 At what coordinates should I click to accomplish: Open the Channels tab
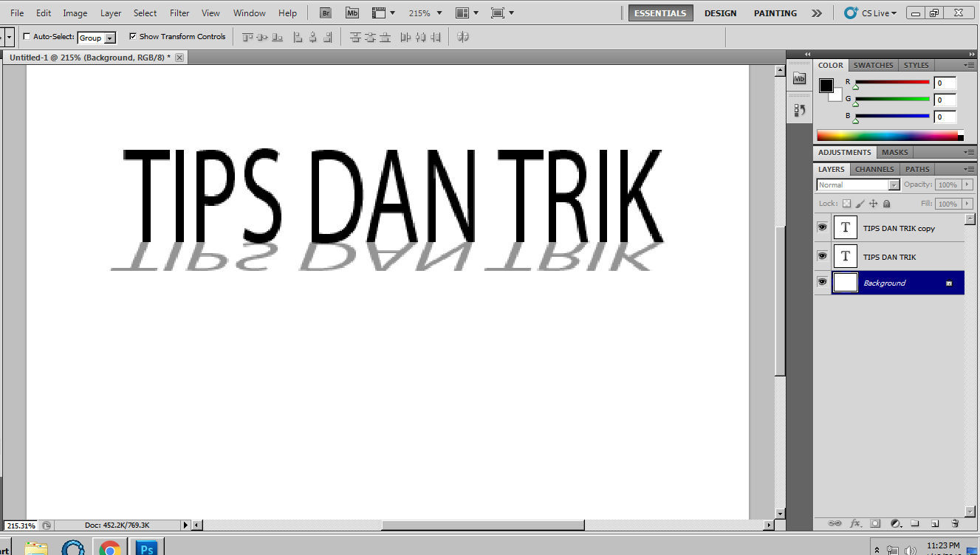[x=874, y=168]
